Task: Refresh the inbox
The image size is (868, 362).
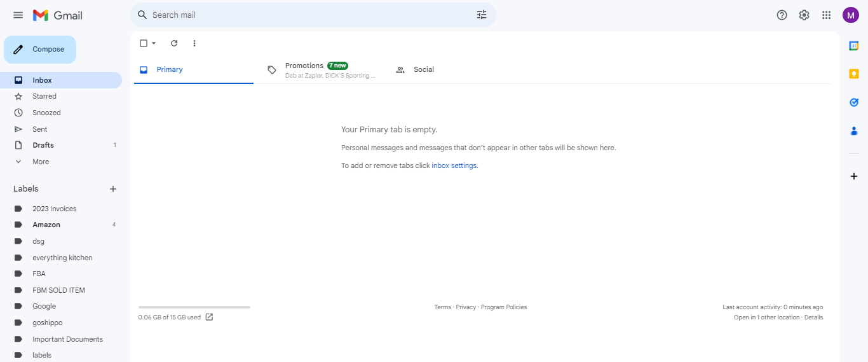Action: click(x=174, y=43)
